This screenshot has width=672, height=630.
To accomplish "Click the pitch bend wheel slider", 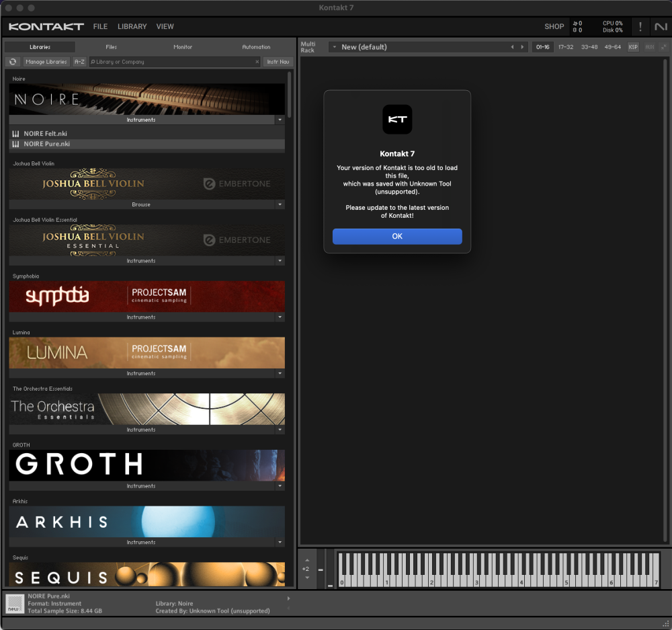I will pyautogui.click(x=321, y=569).
